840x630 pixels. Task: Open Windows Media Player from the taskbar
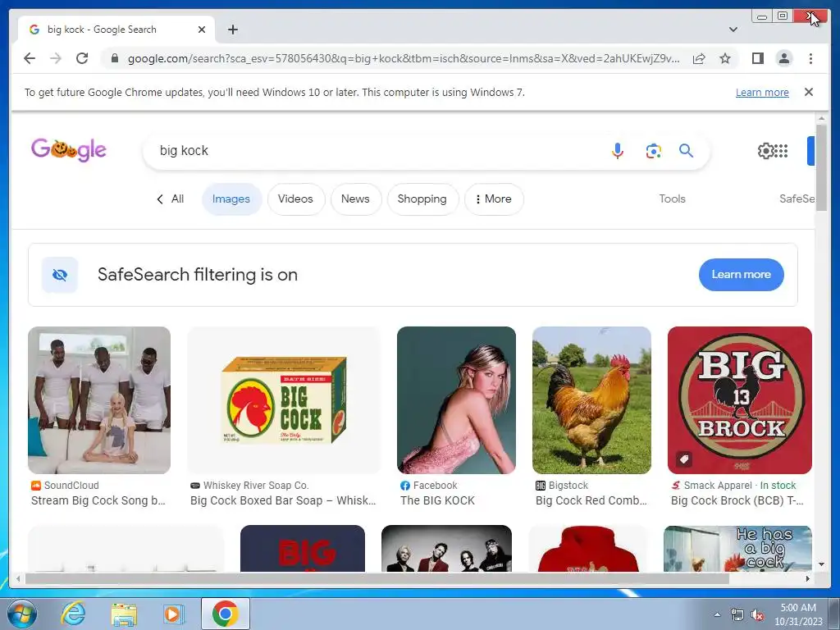coord(172,614)
